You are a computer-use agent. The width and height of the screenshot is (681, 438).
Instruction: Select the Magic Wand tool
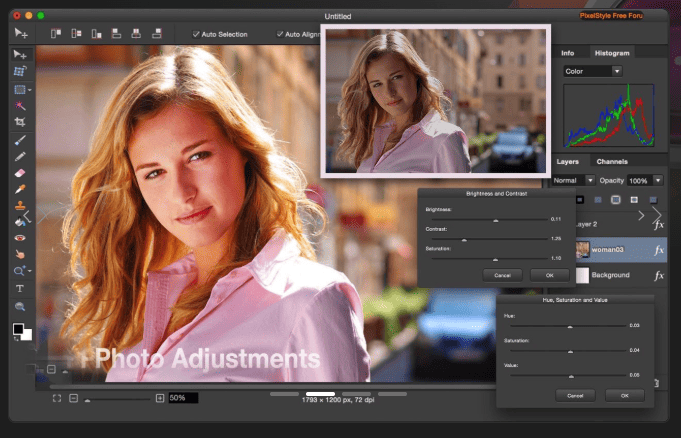(20, 106)
